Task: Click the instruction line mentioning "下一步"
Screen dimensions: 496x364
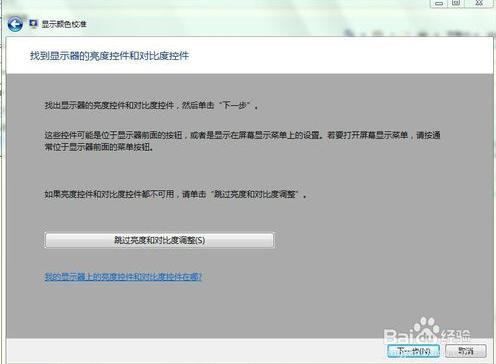Action: (x=151, y=106)
